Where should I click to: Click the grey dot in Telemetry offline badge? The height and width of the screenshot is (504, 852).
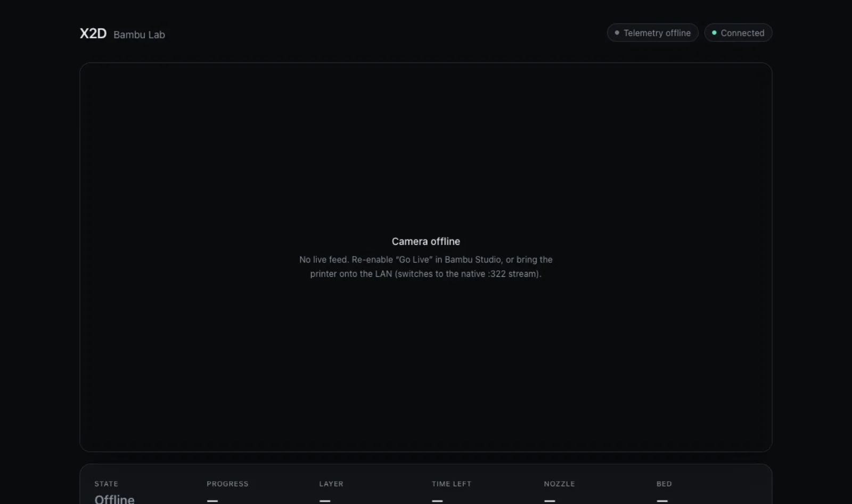[617, 32]
